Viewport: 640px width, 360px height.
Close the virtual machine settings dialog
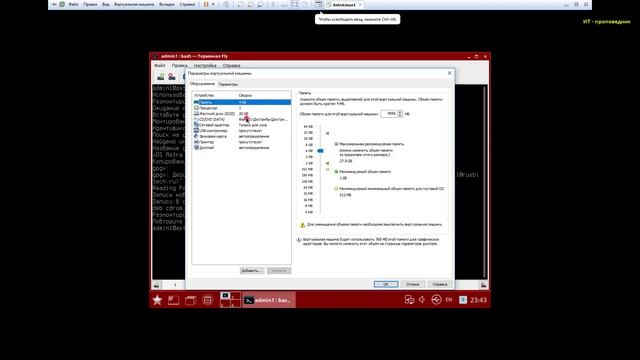click(x=449, y=73)
